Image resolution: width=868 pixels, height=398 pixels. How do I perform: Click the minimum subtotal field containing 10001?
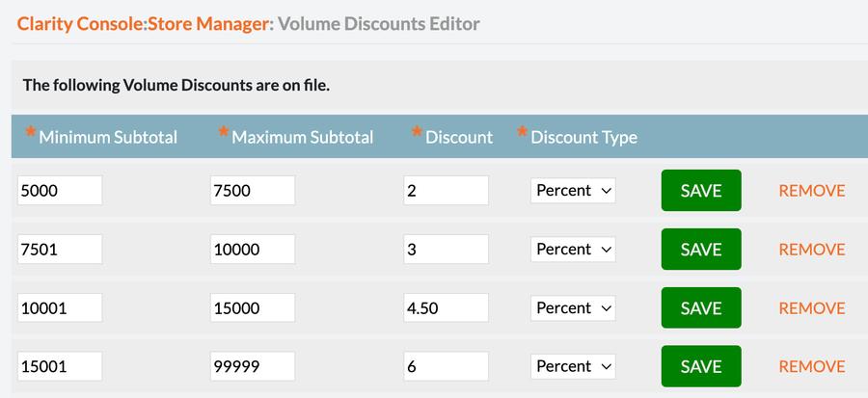(60, 308)
